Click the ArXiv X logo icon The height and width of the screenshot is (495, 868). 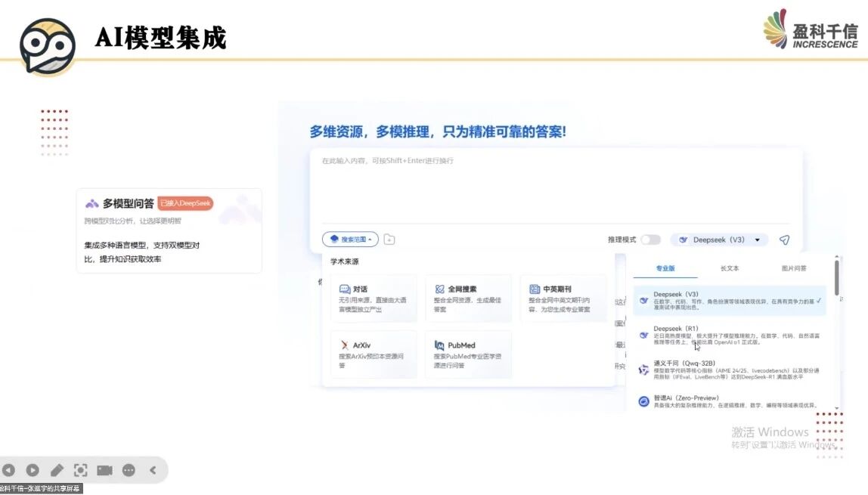(344, 345)
